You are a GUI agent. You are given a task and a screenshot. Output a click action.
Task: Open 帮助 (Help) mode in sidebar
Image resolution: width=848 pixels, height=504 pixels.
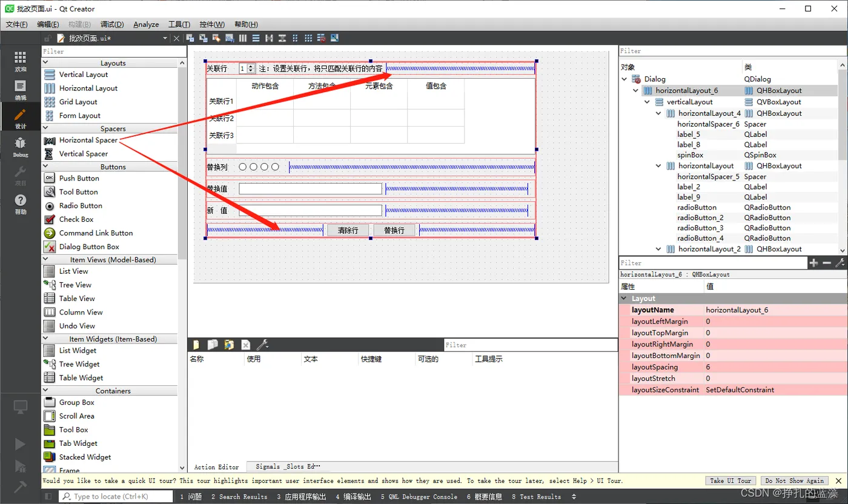click(21, 204)
